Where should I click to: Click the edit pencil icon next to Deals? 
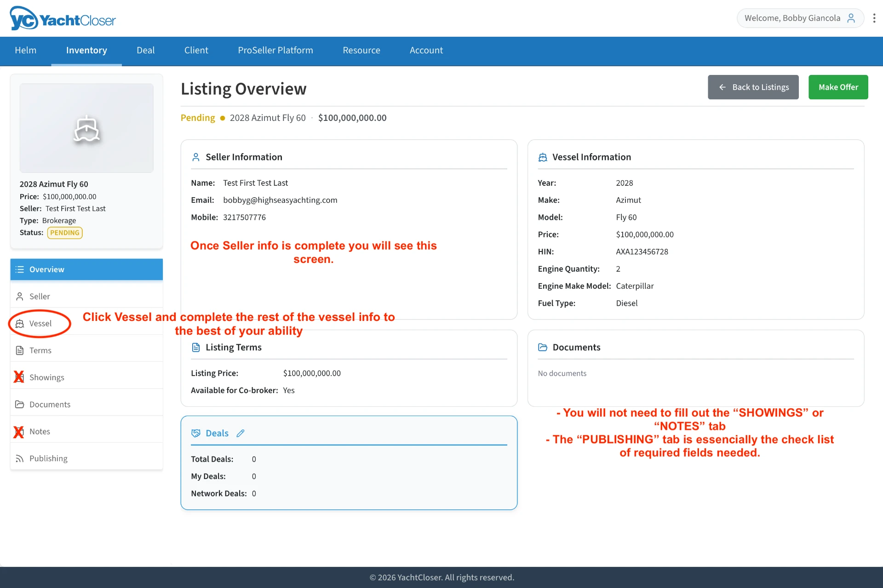(x=241, y=433)
